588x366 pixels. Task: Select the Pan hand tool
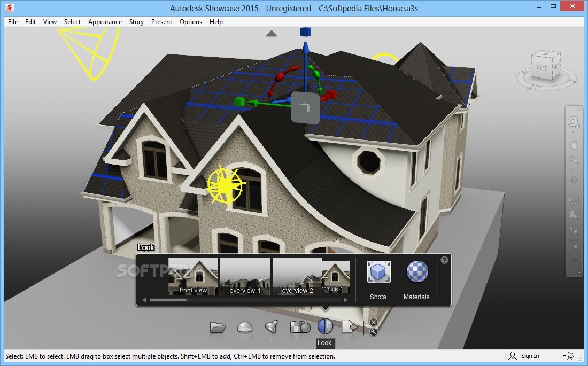point(574,144)
